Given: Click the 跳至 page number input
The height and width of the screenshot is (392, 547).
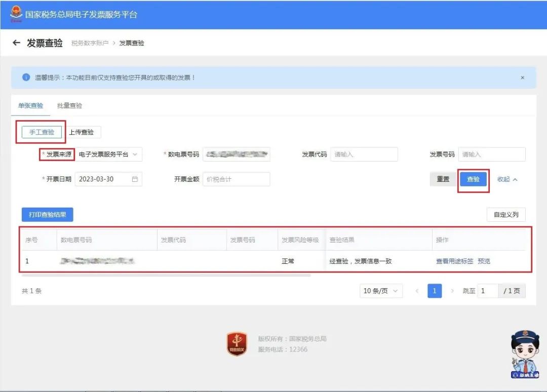Looking at the screenshot, I should 487,291.
